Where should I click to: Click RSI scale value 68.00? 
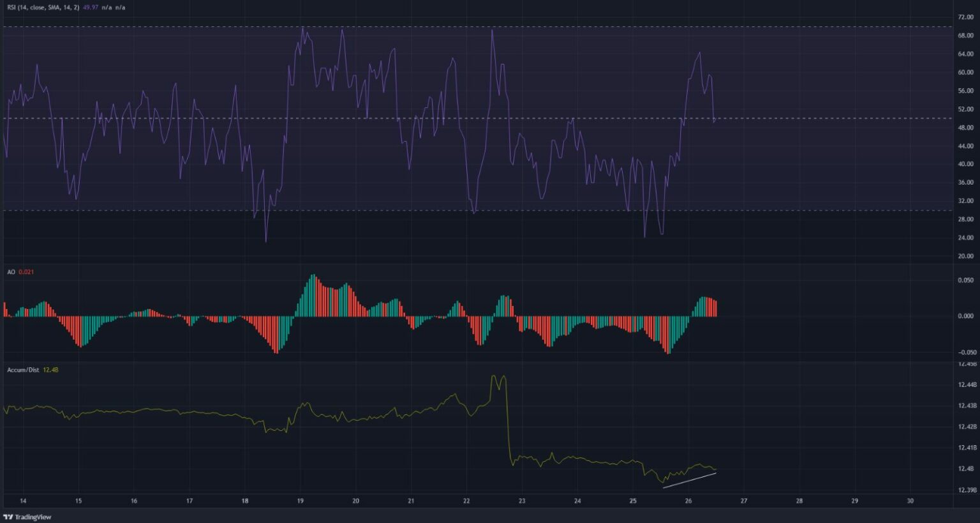click(966, 36)
